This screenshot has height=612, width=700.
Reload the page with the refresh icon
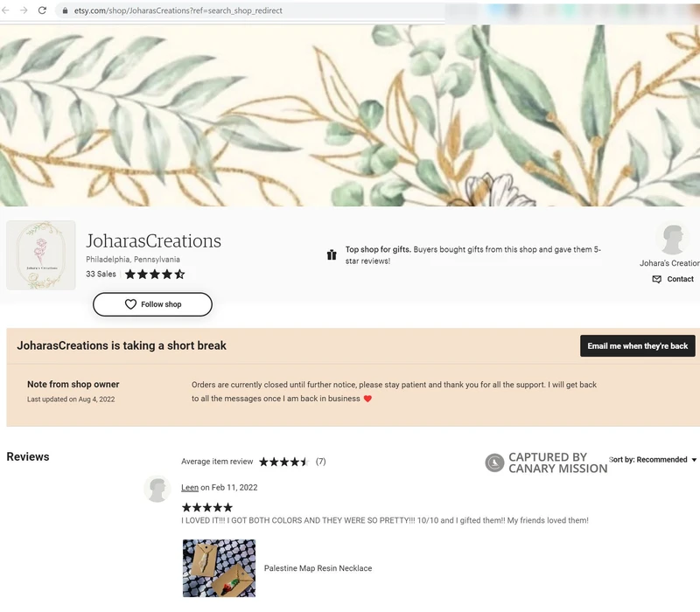pyautogui.click(x=42, y=10)
